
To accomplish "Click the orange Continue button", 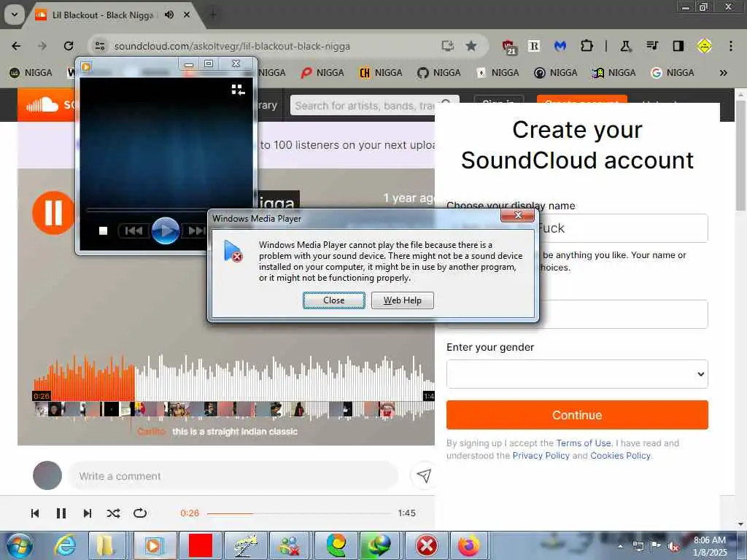I will click(x=577, y=415).
